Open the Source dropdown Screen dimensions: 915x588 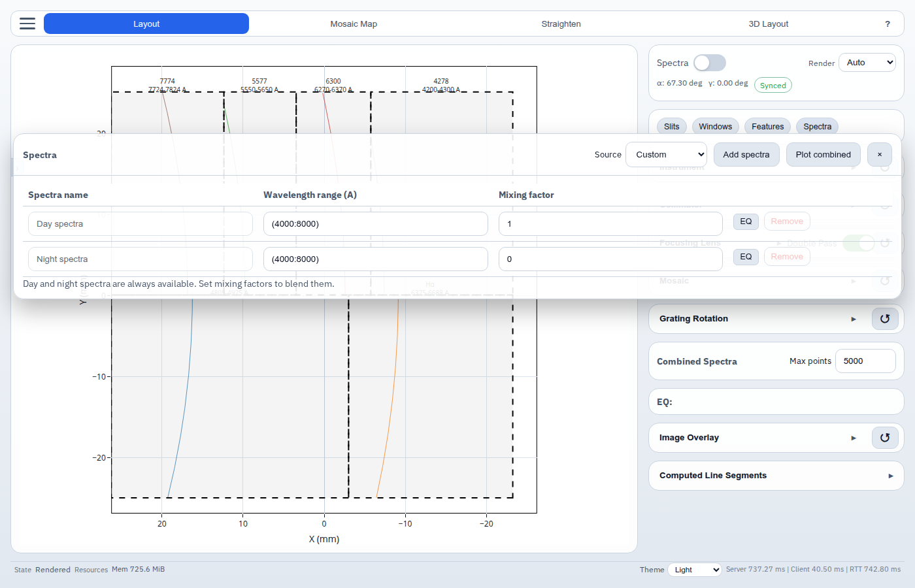666,155
